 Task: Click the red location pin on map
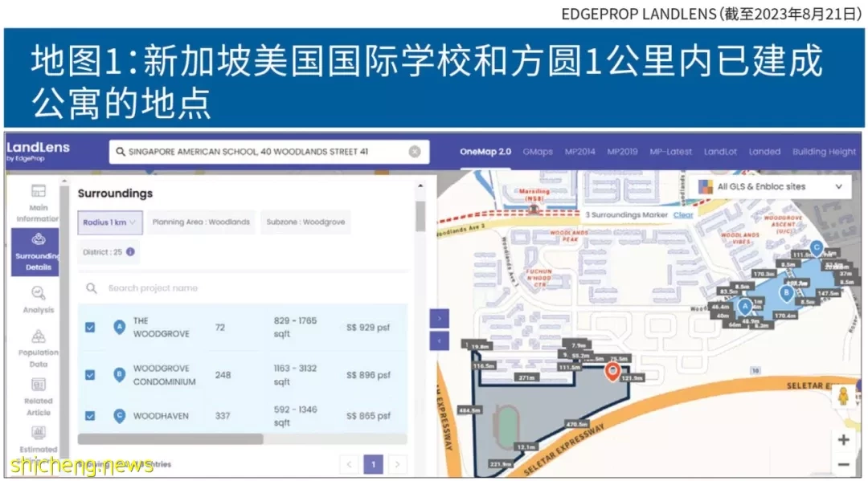[612, 372]
